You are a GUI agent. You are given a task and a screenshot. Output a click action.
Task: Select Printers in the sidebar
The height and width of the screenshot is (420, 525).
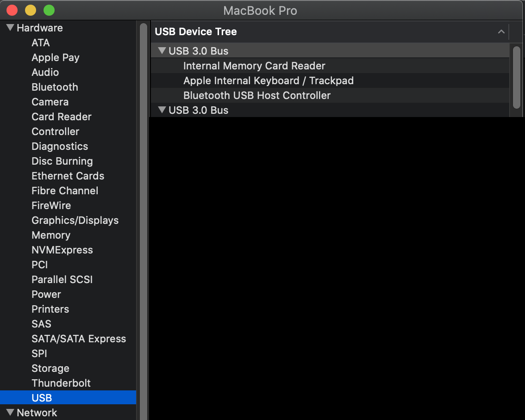pos(50,309)
